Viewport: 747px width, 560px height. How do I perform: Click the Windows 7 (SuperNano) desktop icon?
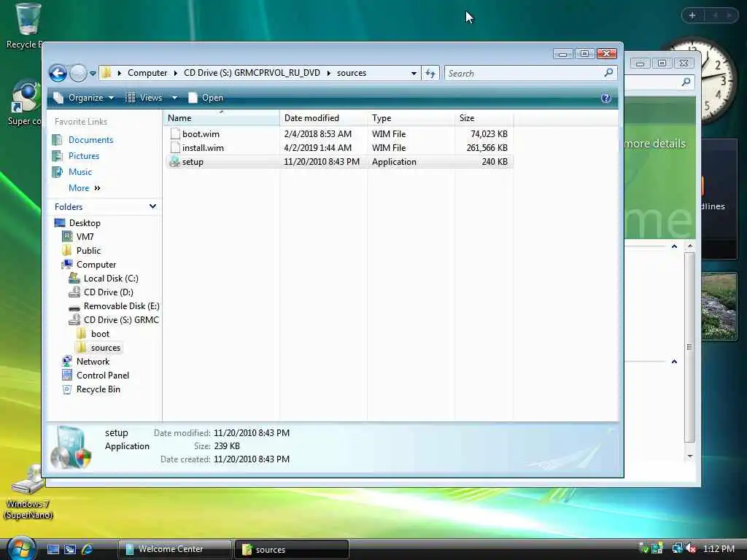point(28,493)
